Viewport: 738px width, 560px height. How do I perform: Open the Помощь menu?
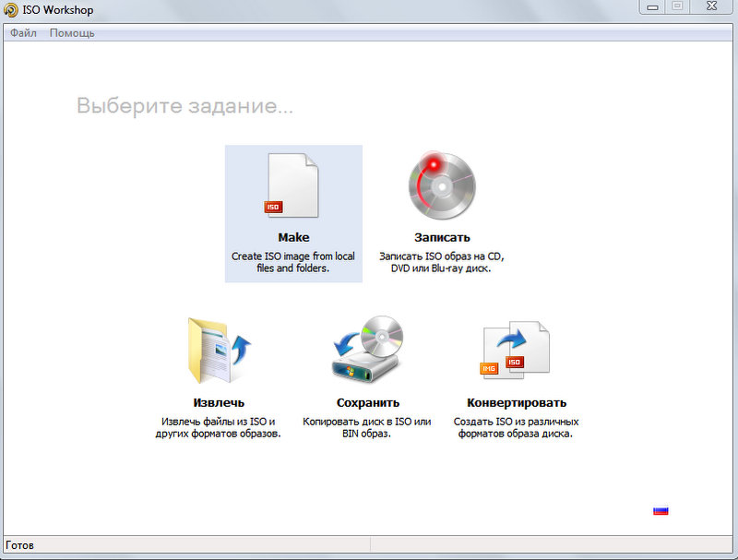pyautogui.click(x=72, y=33)
